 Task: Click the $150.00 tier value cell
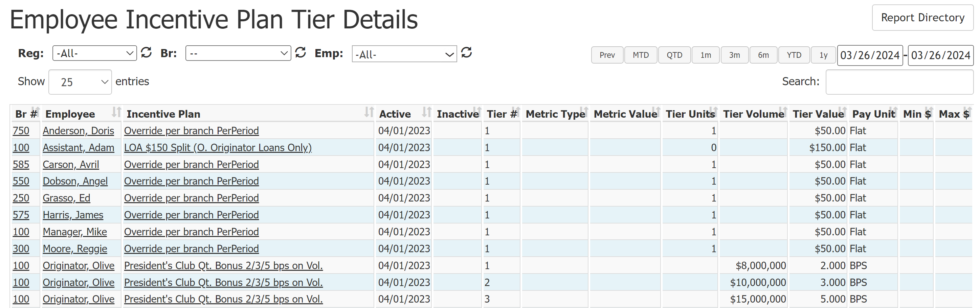pyautogui.click(x=818, y=147)
